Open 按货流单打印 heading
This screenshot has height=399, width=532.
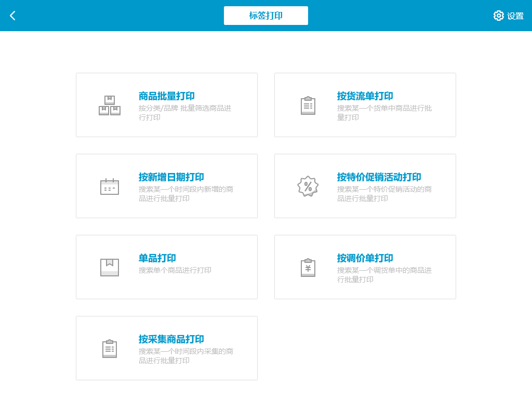click(x=365, y=96)
